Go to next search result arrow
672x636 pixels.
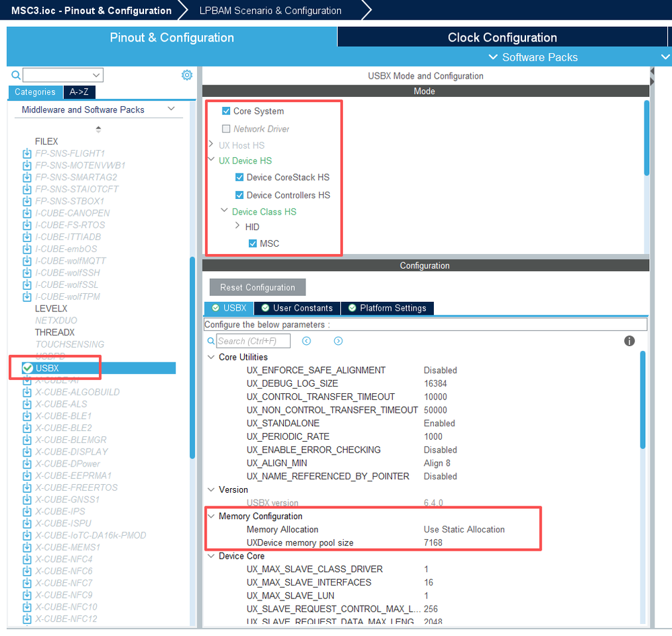[338, 341]
